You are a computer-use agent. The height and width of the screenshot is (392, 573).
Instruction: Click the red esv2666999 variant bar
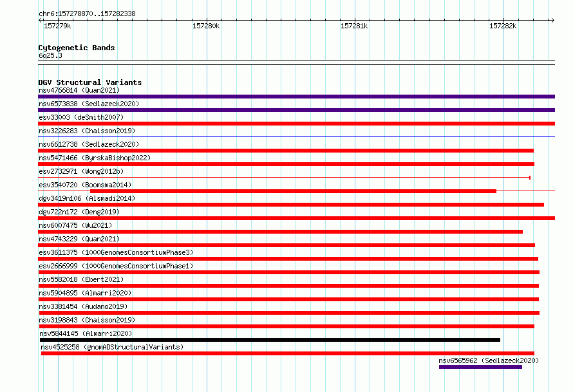click(x=288, y=272)
